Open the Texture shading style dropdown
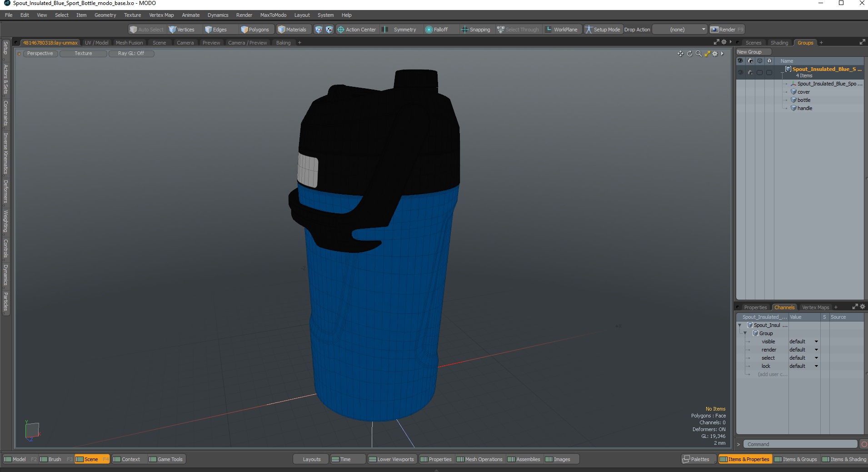The image size is (868, 472). click(83, 54)
